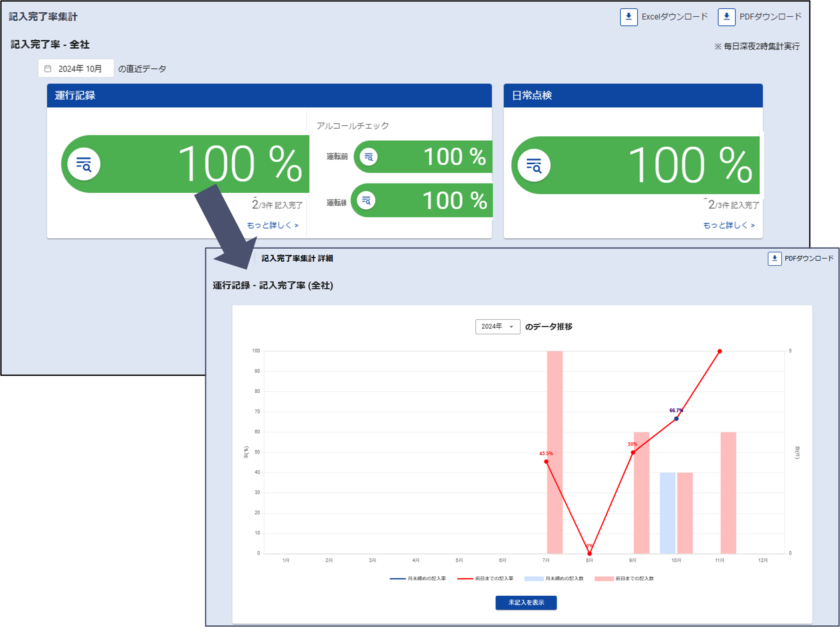Click the 運転後 100 % green bar

coord(422,201)
